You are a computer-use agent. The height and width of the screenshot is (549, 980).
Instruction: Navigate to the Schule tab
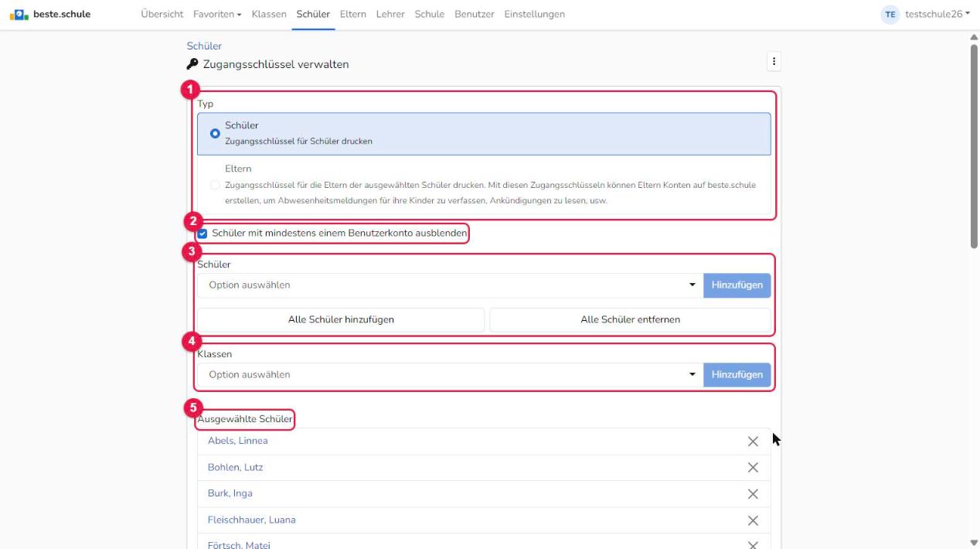pos(430,14)
